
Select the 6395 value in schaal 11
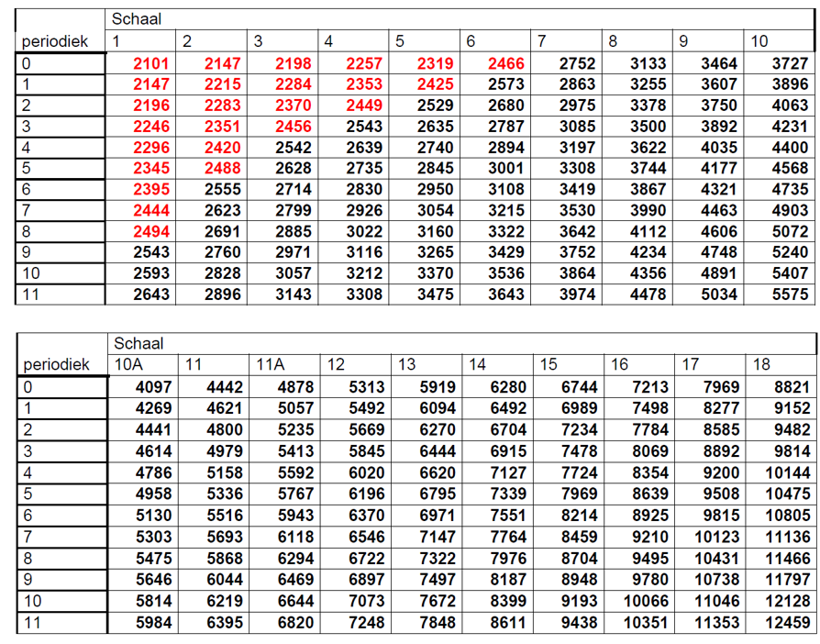(x=225, y=623)
